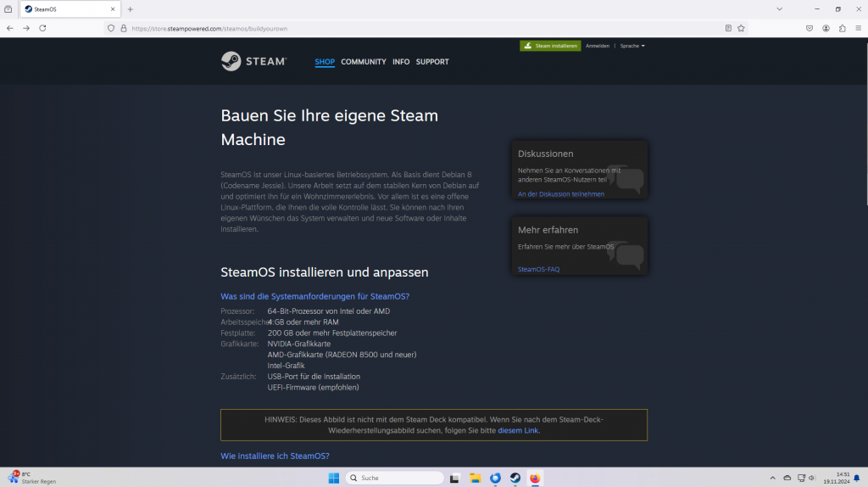Open a new tab with plus button
868x487 pixels.
[x=130, y=8]
